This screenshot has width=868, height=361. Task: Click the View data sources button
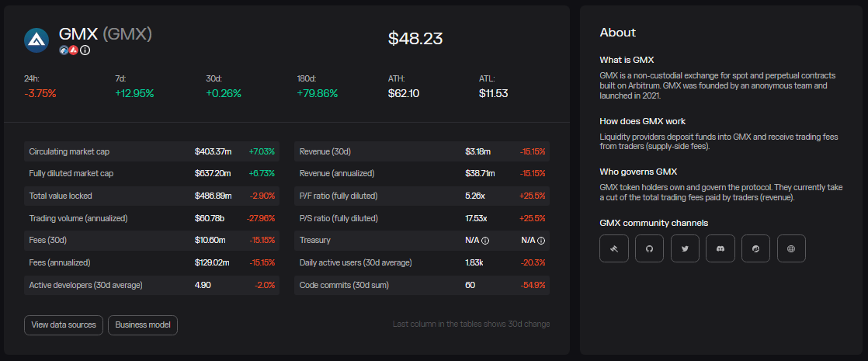point(64,325)
